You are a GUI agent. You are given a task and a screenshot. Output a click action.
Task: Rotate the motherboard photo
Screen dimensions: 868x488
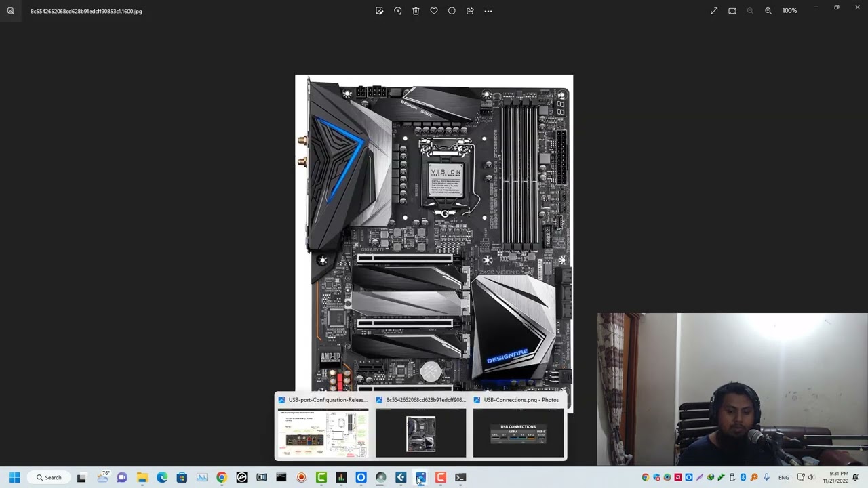click(398, 11)
